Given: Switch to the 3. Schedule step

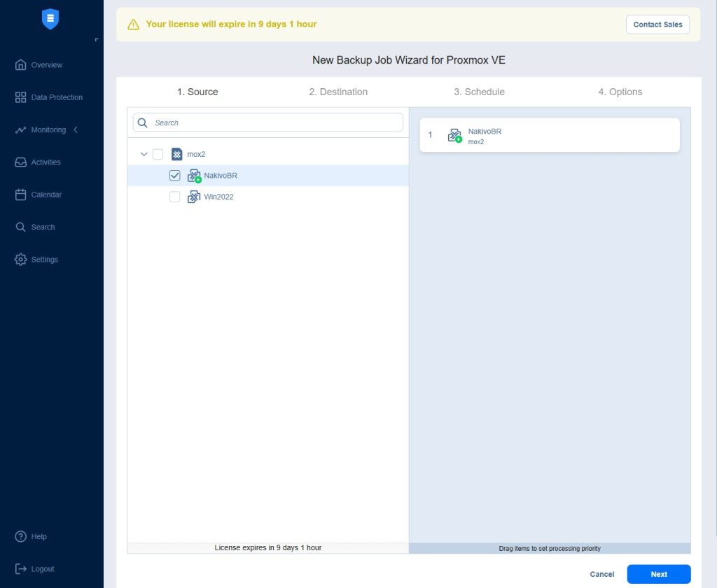Looking at the screenshot, I should (x=479, y=92).
